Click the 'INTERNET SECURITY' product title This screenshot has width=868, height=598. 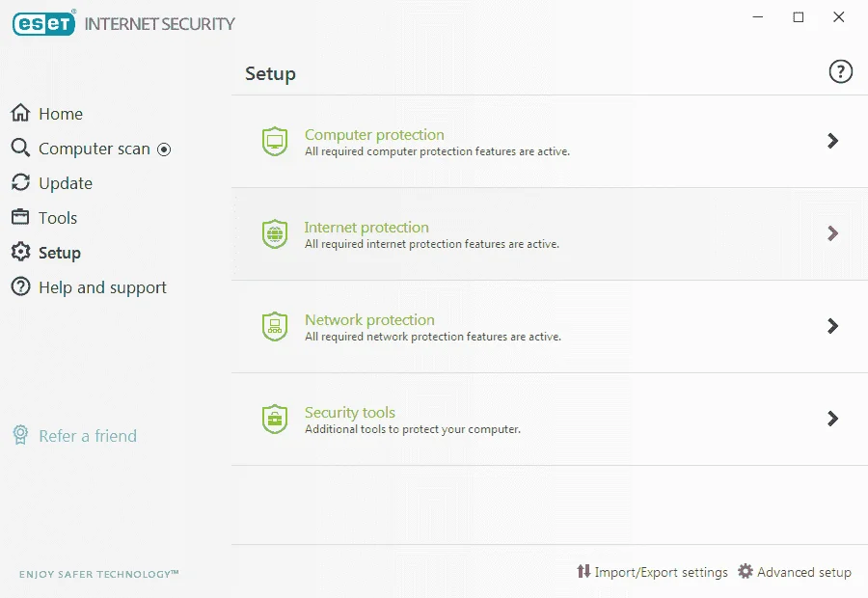click(x=159, y=24)
